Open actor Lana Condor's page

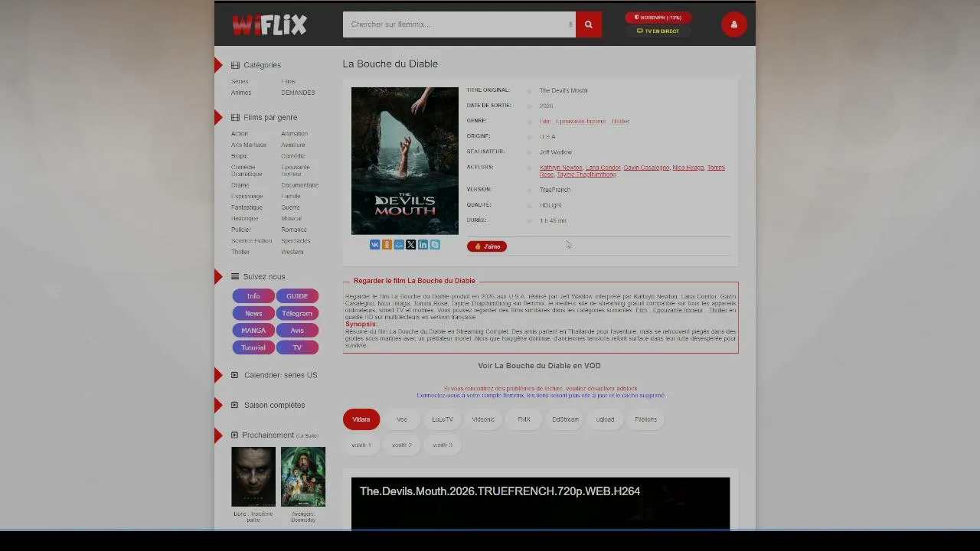point(603,168)
